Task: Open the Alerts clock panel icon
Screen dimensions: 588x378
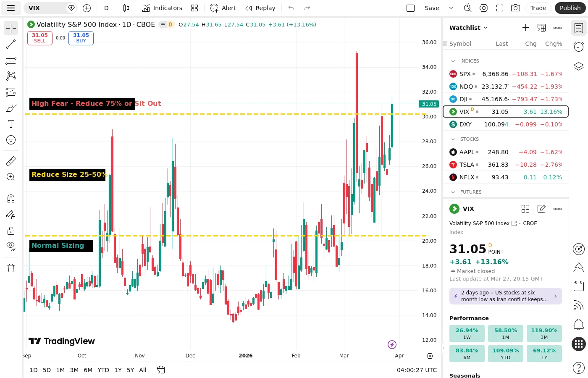Action: (x=579, y=47)
